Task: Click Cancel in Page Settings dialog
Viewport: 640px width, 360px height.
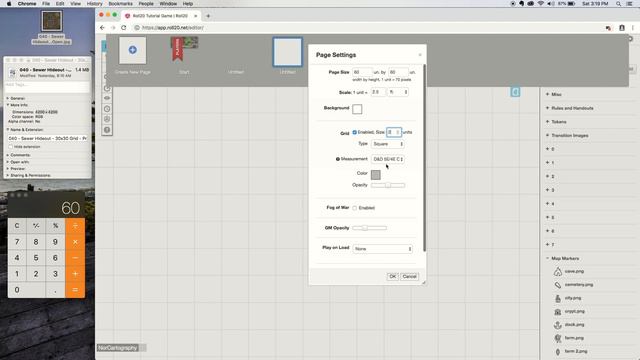Action: [x=409, y=276]
